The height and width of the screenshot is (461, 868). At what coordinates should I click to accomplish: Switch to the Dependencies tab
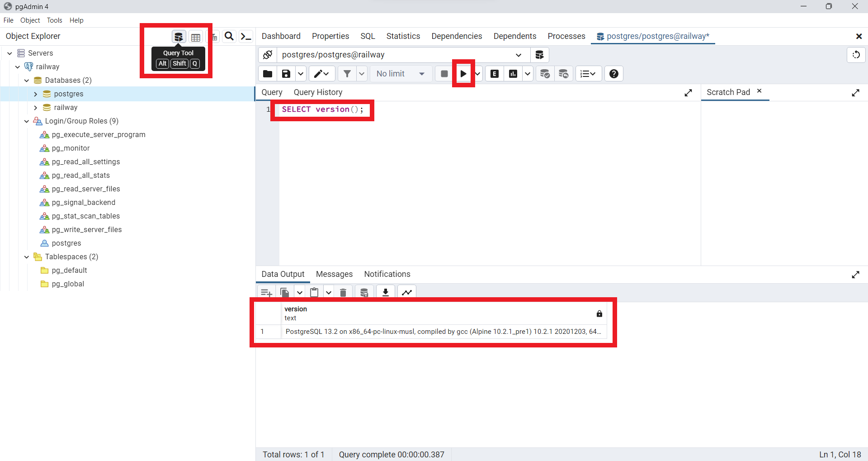457,36
